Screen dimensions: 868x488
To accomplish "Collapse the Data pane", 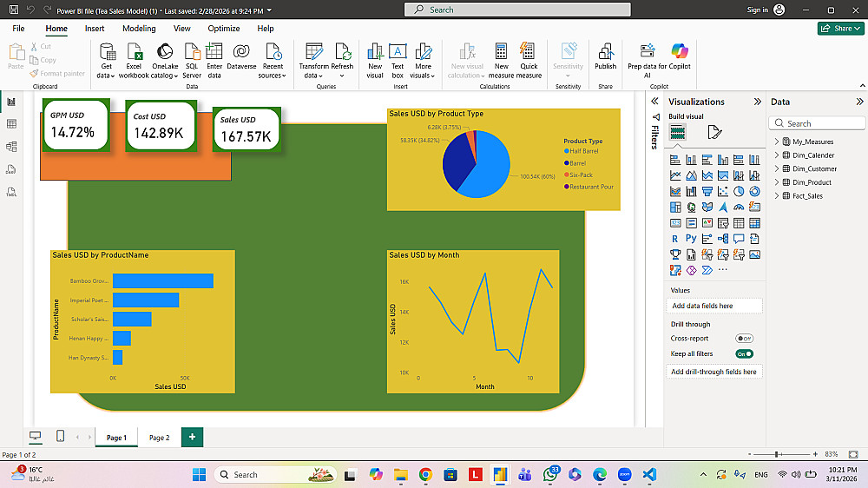I will pos(859,102).
